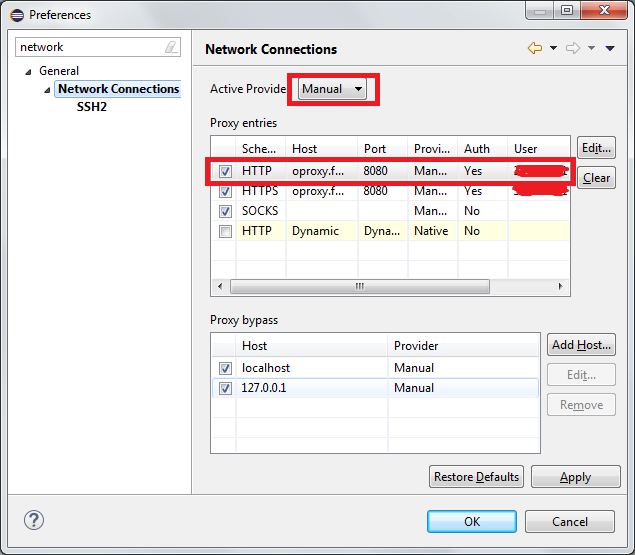Select SSH2 in the preferences tree
This screenshot has height=555, width=635.
[x=92, y=107]
